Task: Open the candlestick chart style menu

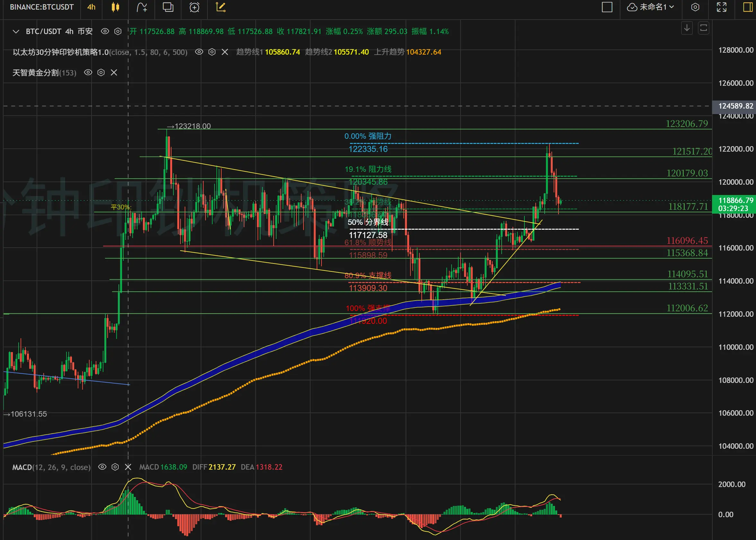Action: [115, 7]
